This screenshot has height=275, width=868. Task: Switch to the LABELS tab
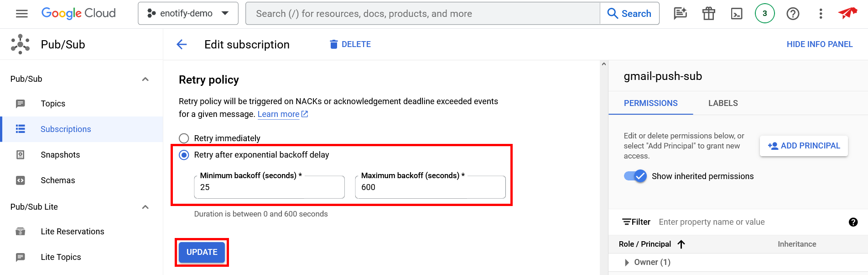(722, 103)
